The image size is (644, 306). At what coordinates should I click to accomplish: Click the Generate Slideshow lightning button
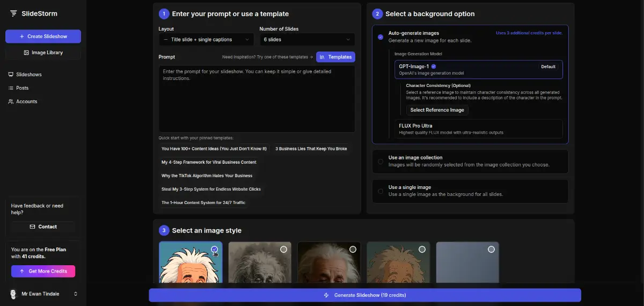pos(365,295)
